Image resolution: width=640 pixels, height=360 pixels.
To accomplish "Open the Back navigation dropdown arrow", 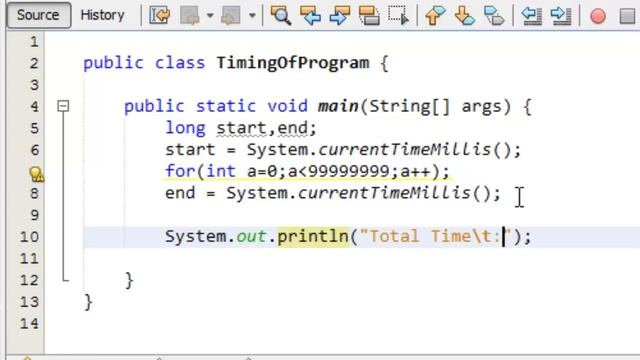I will pyautogui.click(x=210, y=16).
